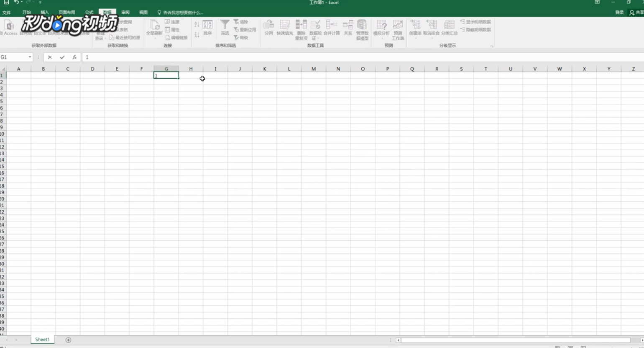Click the 连接 connections icon
This screenshot has width=644, height=348.
[172, 22]
